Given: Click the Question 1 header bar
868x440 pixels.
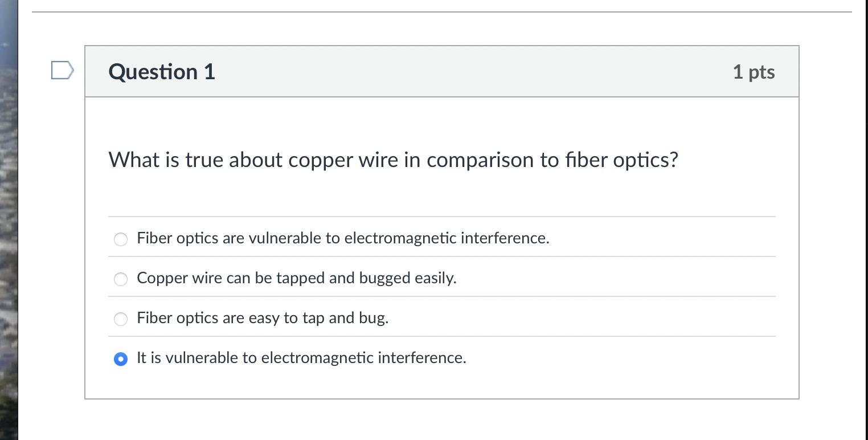Looking at the screenshot, I should [399, 71].
